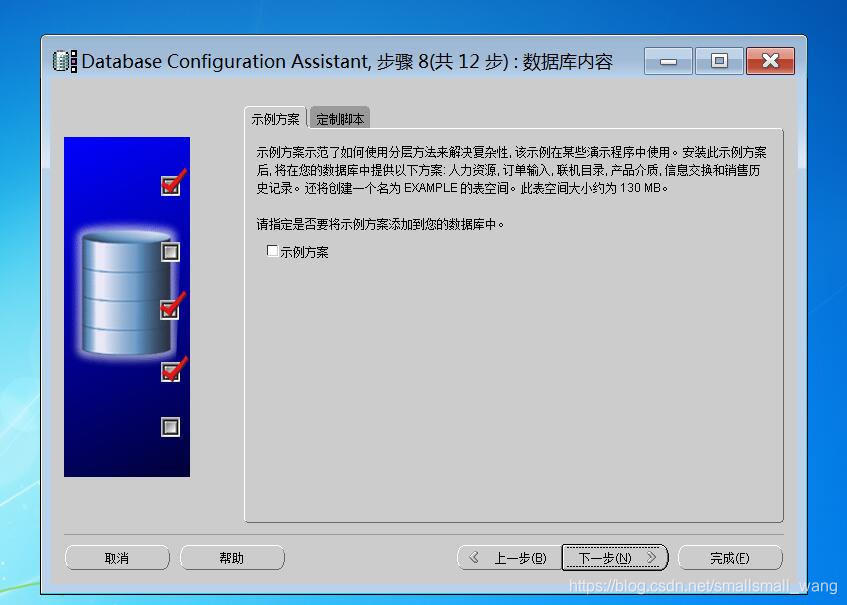The width and height of the screenshot is (847, 605).
Task: Close the Database Configuration Assistant window
Action: coord(770,60)
